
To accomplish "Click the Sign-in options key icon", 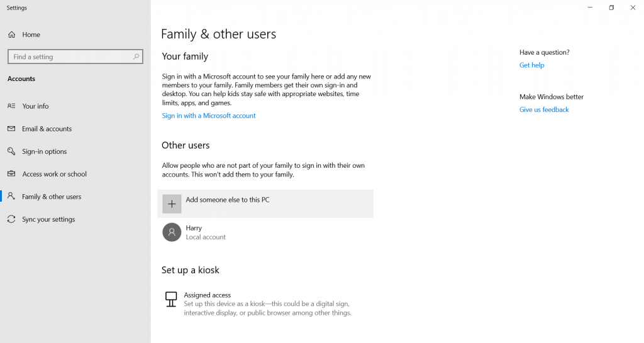I will click(11, 151).
